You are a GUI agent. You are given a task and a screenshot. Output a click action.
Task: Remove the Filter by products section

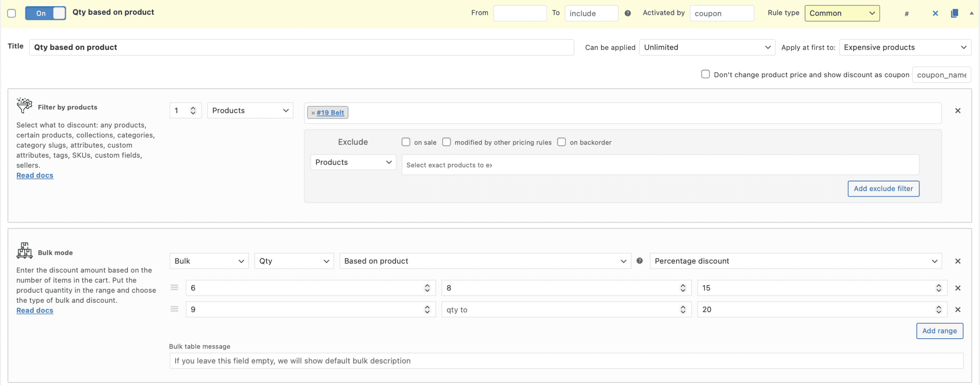(x=958, y=111)
